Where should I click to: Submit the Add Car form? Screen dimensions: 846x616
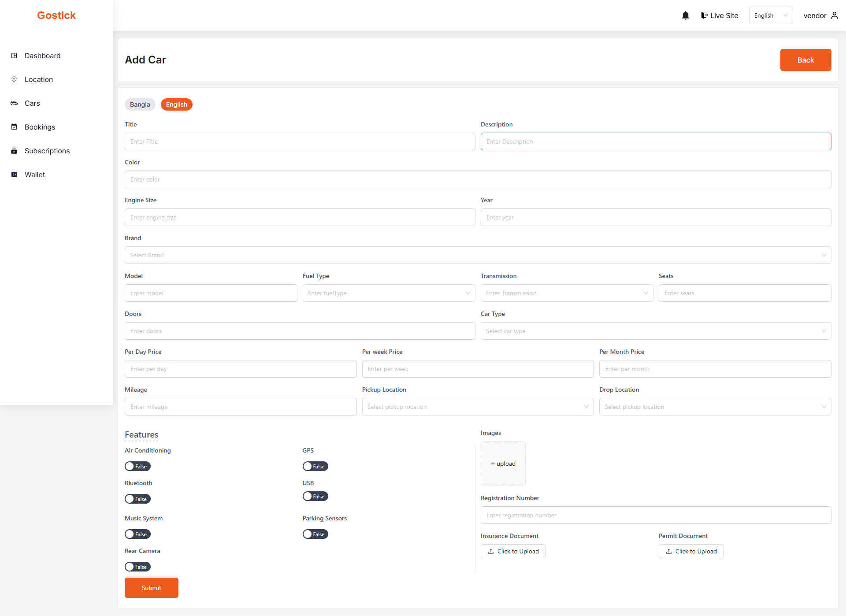point(151,588)
